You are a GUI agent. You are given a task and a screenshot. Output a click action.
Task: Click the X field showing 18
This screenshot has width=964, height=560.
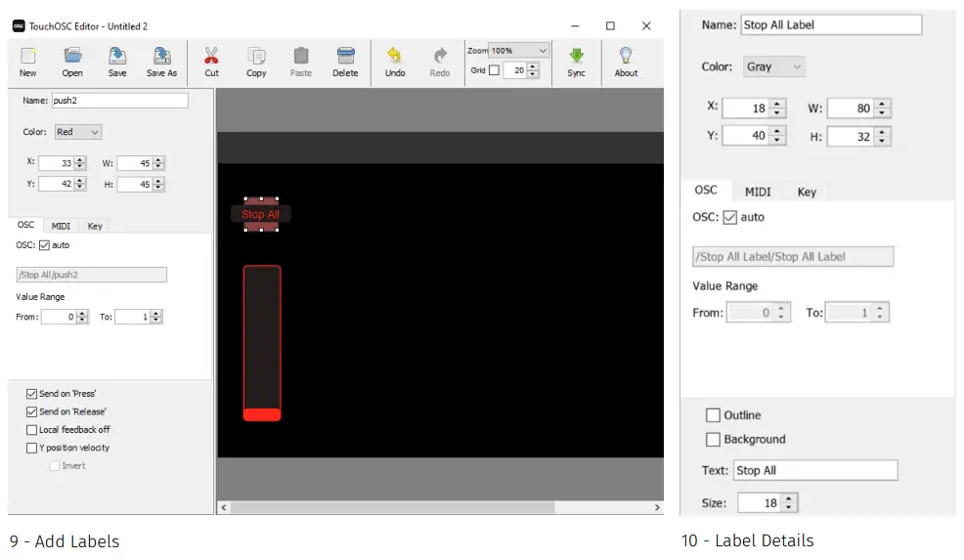[x=746, y=108]
